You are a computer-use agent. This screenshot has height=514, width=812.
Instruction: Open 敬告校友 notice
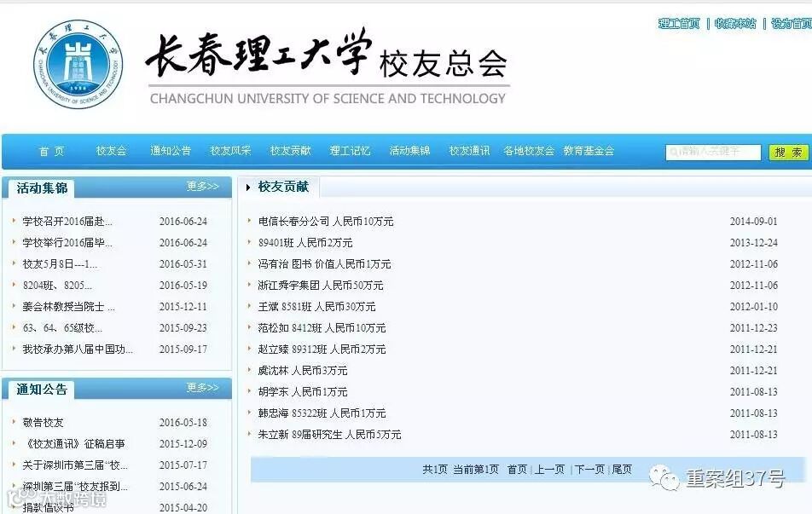pos(43,423)
